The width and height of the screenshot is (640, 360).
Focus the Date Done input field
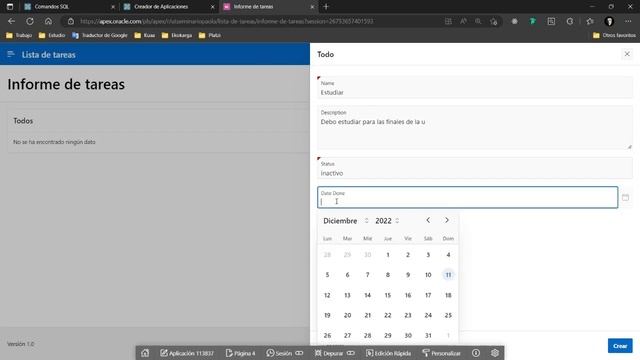(467, 198)
